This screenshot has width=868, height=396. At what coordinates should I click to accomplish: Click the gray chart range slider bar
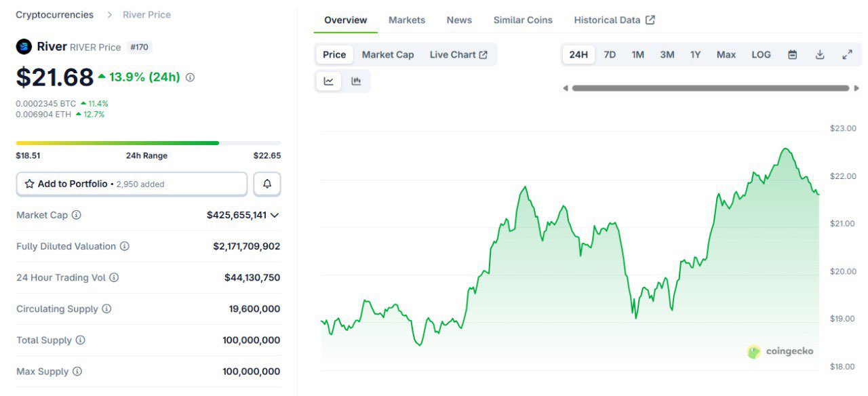[x=710, y=88]
